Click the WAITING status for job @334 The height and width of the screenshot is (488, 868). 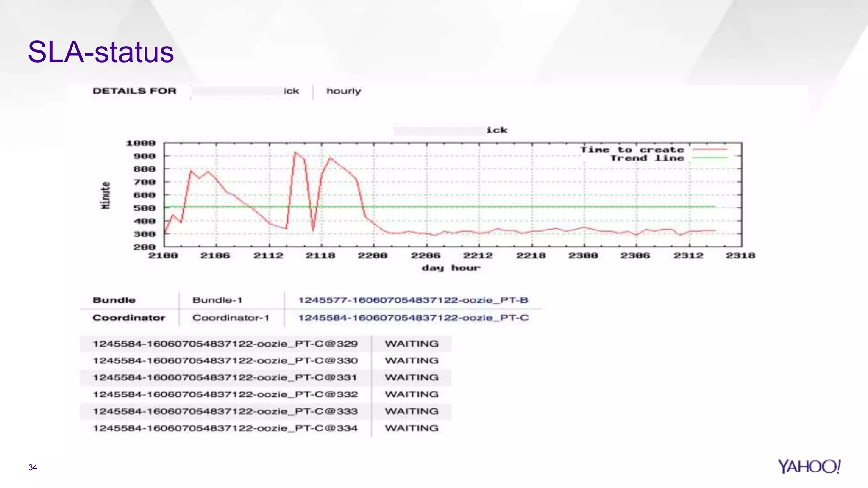[412, 428]
